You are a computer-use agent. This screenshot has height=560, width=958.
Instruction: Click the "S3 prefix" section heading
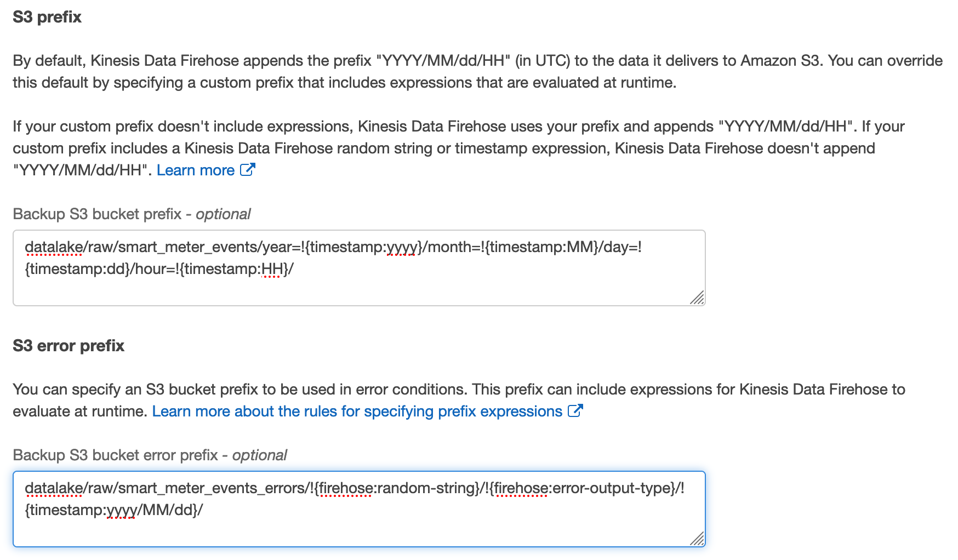47,17
